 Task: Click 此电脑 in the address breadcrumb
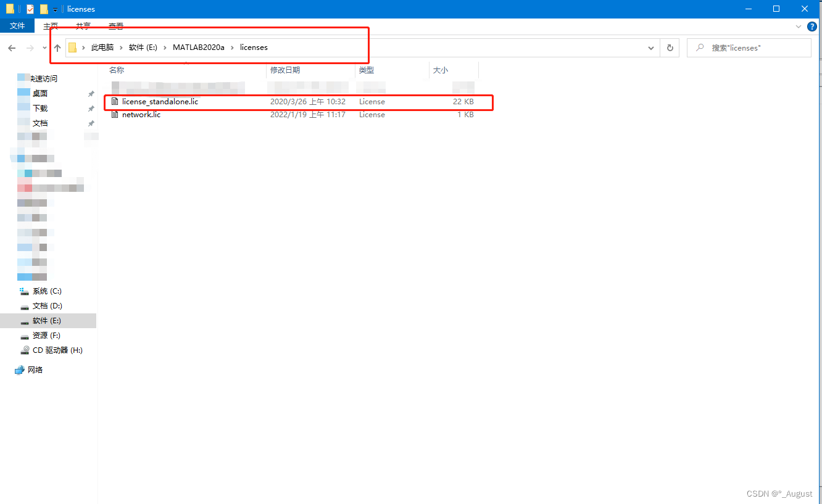click(102, 48)
